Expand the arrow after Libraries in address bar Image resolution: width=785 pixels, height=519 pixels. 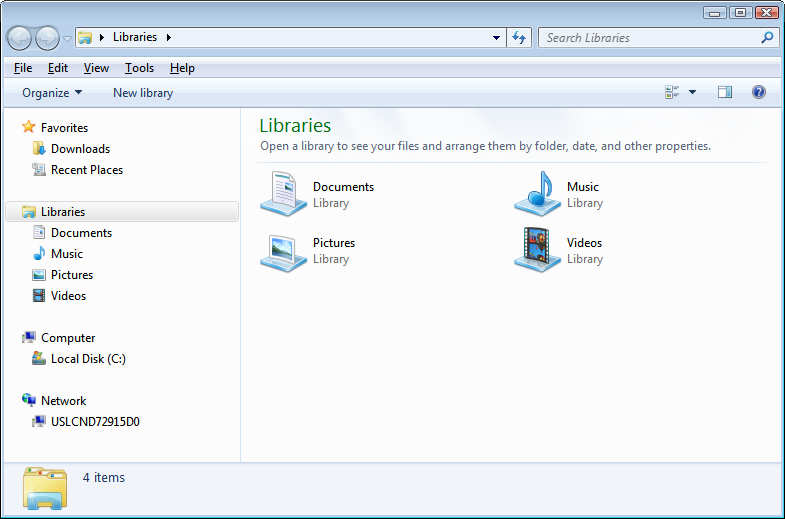coord(169,38)
